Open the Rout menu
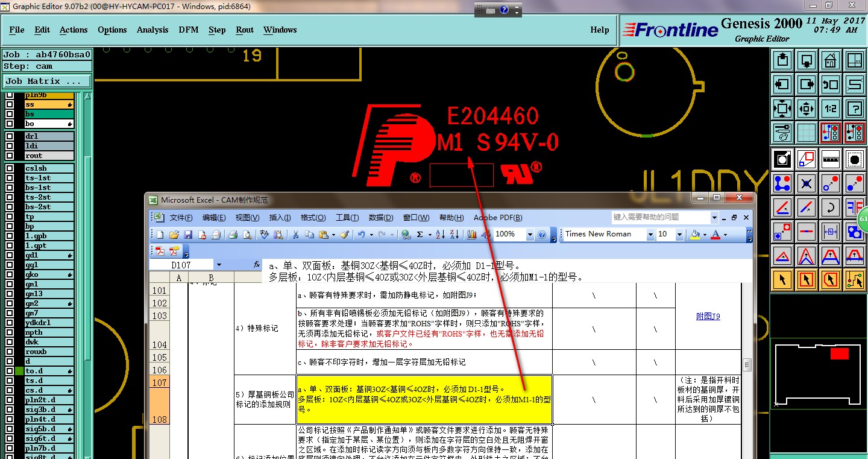The height and width of the screenshot is (459, 868). point(245,30)
